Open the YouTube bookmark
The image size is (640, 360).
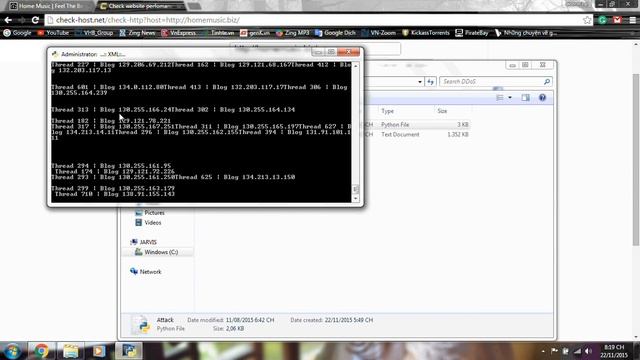coord(53,33)
